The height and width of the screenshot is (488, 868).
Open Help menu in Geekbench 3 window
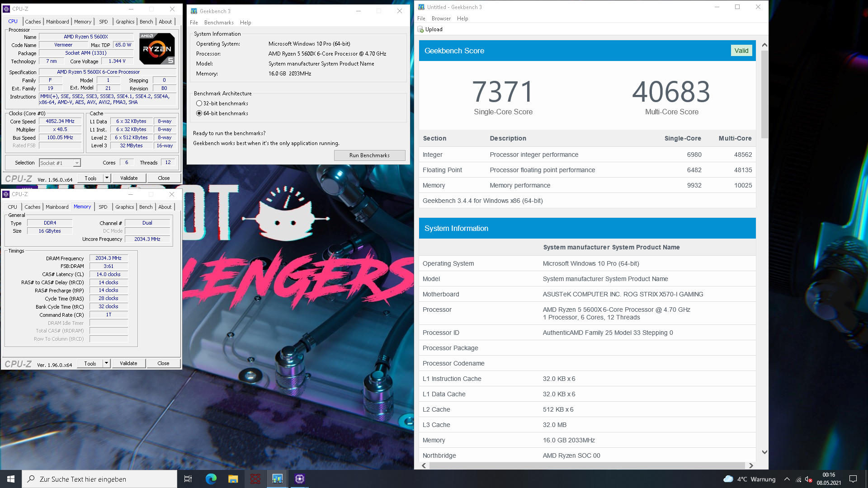pyautogui.click(x=245, y=23)
